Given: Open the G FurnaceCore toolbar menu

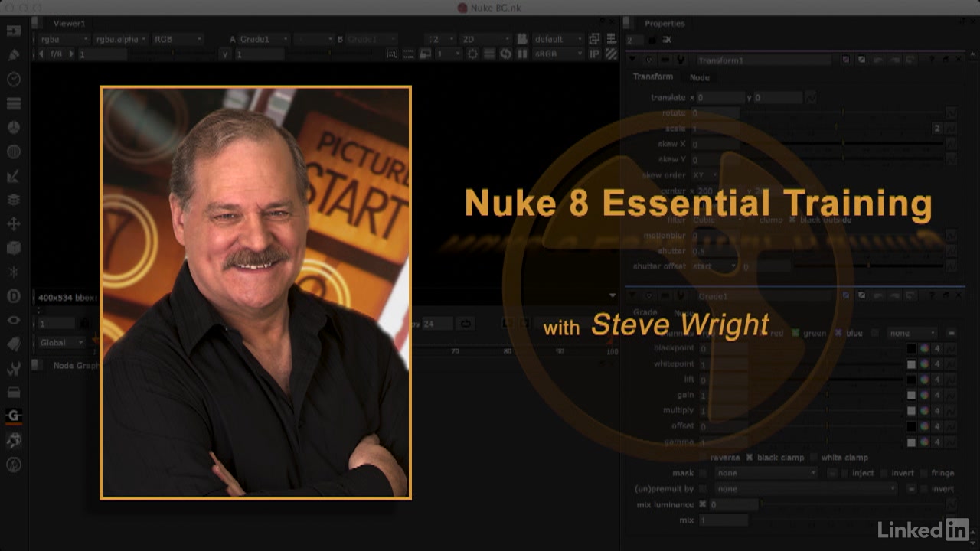Looking at the screenshot, I should pyautogui.click(x=14, y=416).
